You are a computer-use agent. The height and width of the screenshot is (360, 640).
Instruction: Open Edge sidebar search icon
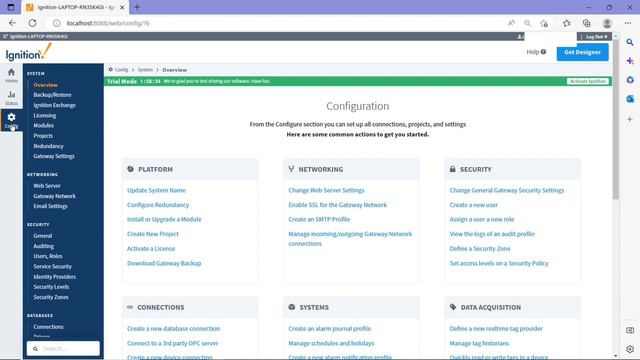(630, 42)
